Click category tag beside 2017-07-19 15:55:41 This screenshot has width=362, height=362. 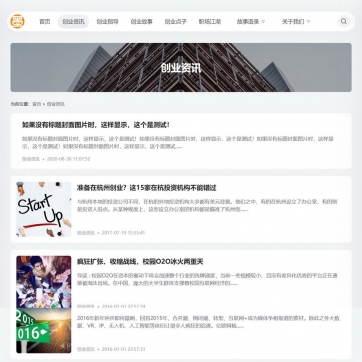86,233
